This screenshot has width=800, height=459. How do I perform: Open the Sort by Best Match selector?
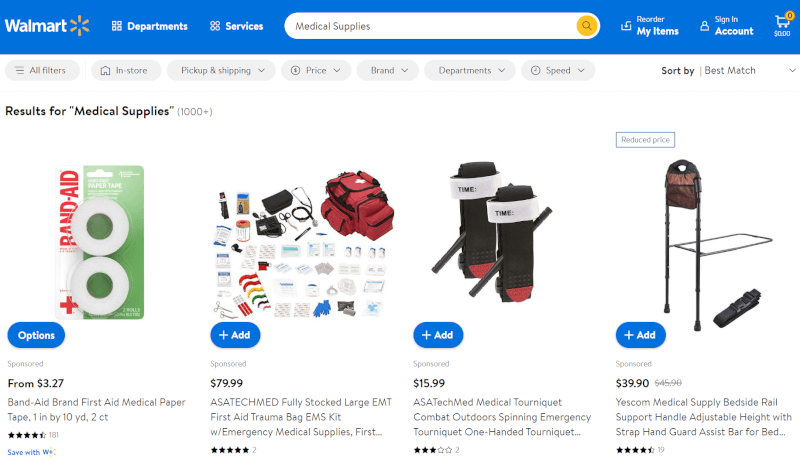coord(729,70)
